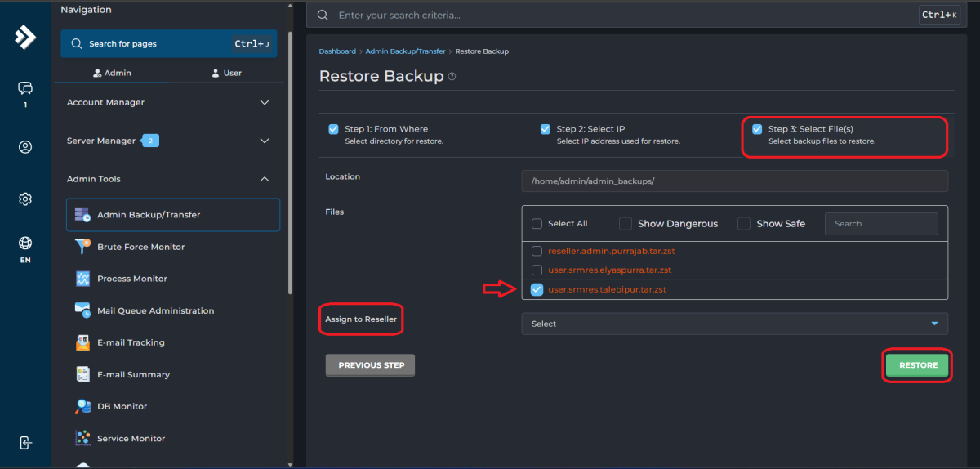Expand the Account Manager section
980x469 pixels.
tap(264, 103)
